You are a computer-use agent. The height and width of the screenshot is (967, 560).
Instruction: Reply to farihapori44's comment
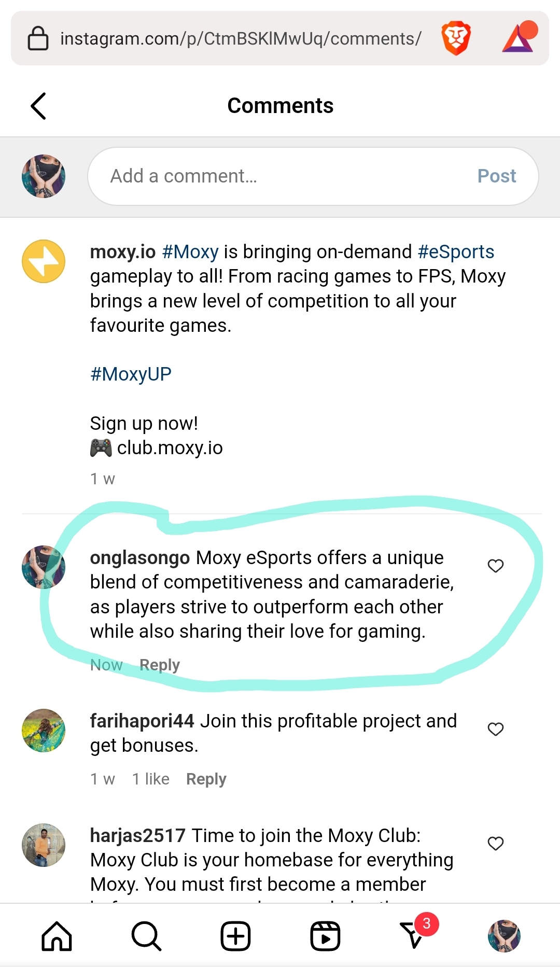pyautogui.click(x=206, y=779)
